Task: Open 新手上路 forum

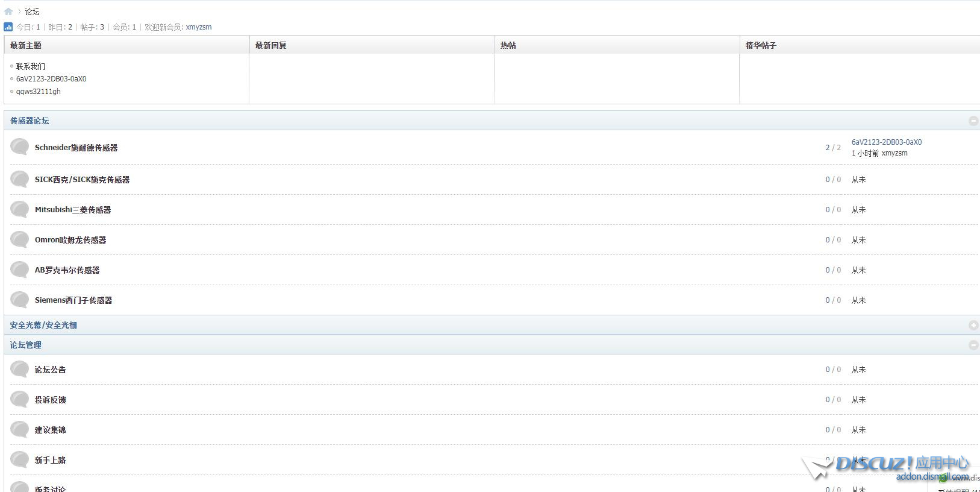Action: coord(51,460)
